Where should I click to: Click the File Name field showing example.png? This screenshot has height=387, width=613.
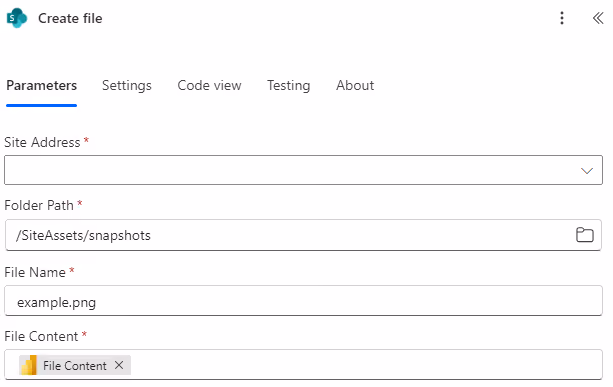click(303, 300)
